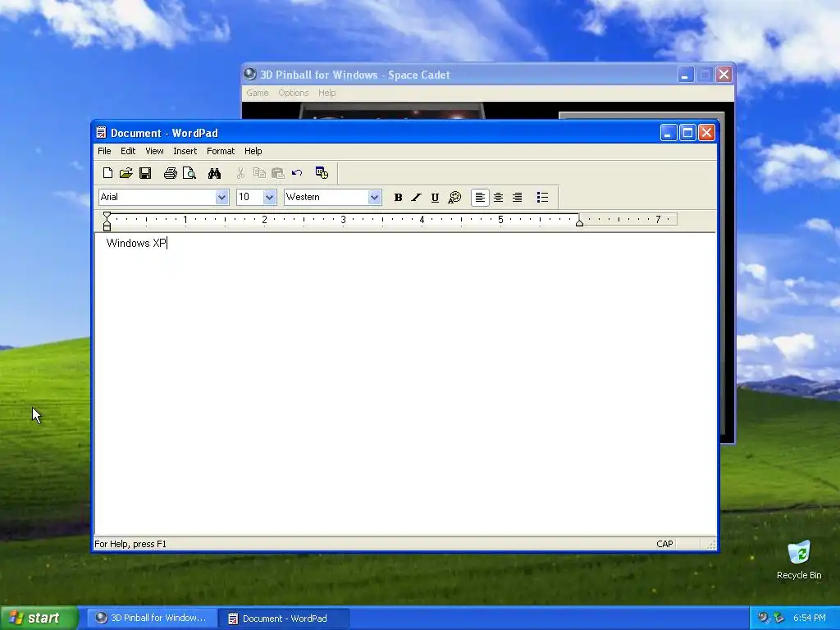Screen dimensions: 840x630
Task: Open the Edit menu in WordPad
Action: (127, 151)
